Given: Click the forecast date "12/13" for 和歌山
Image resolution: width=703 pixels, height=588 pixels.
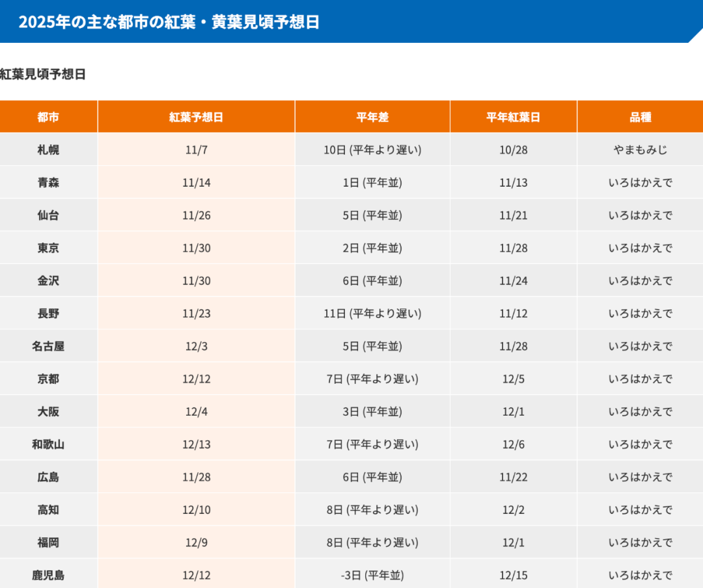Looking at the screenshot, I should pyautogui.click(x=197, y=444).
